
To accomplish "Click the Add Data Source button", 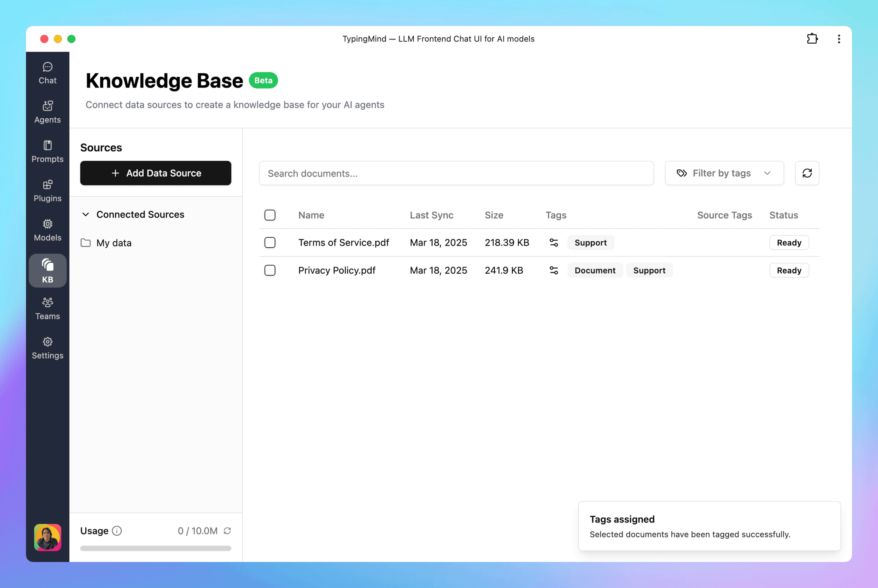I will [155, 173].
